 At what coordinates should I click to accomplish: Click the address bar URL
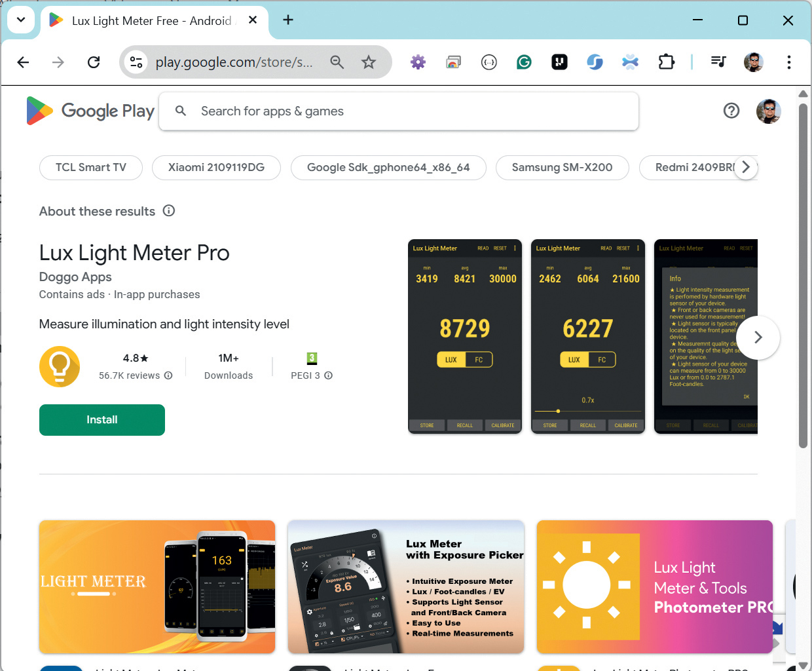234,62
